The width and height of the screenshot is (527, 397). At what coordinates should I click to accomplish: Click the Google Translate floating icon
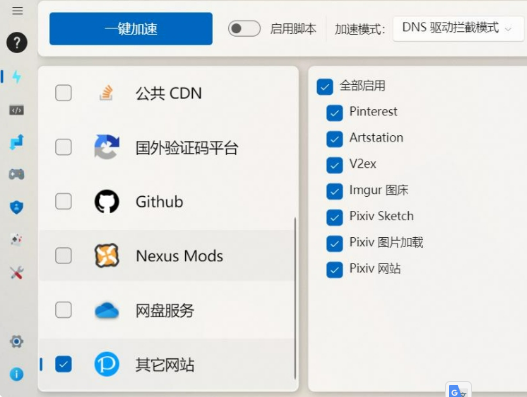(x=458, y=390)
